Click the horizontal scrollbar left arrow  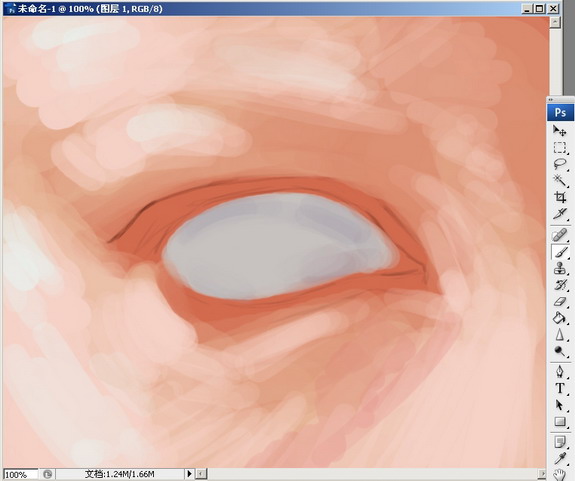click(201, 474)
